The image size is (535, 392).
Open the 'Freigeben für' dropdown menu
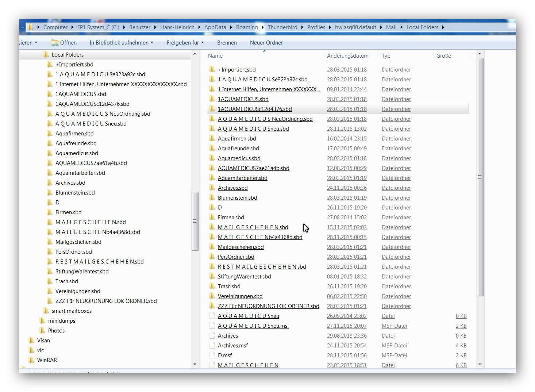185,42
